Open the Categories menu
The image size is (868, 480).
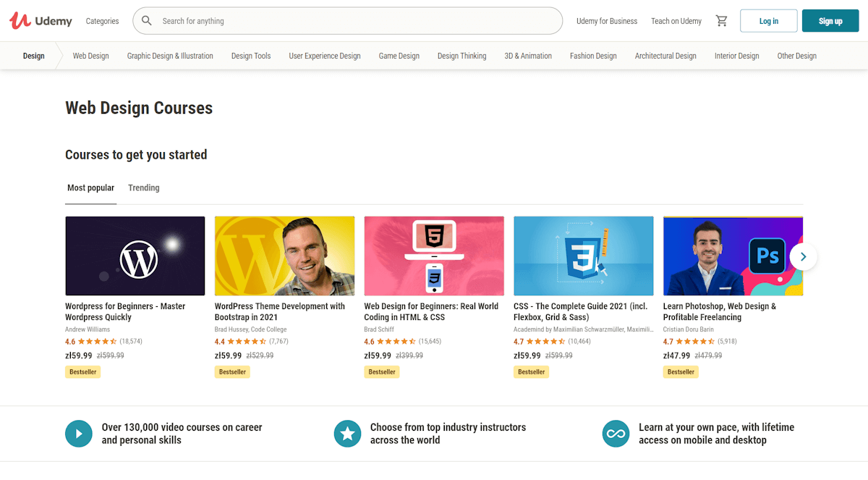[x=102, y=21]
